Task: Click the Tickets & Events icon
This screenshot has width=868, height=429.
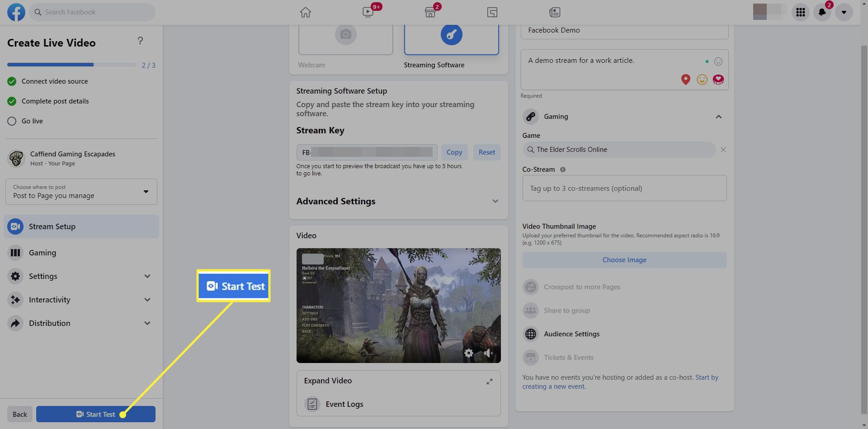Action: pos(531,358)
